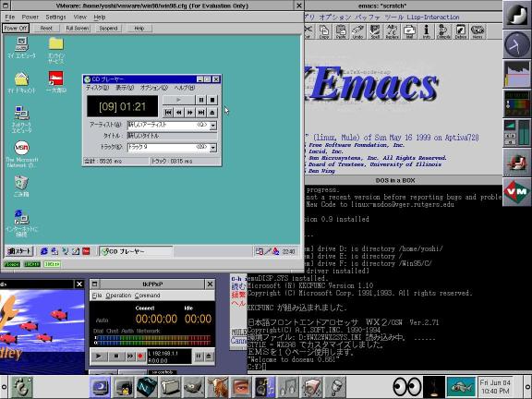Open the Help menu in CD Player

[185, 88]
